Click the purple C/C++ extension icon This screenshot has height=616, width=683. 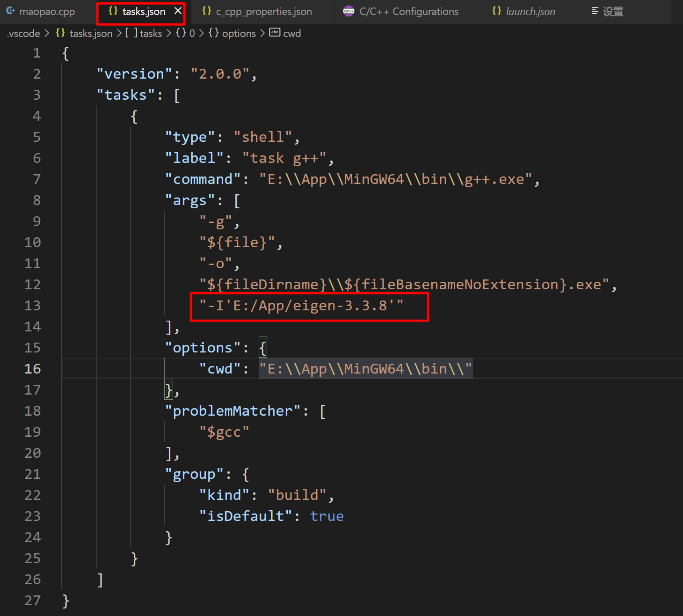(349, 11)
